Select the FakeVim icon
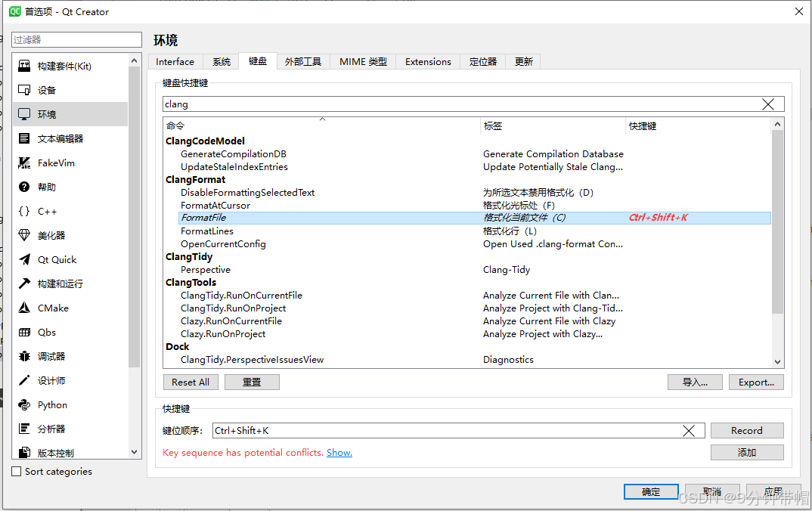This screenshot has height=511, width=812. tap(24, 163)
